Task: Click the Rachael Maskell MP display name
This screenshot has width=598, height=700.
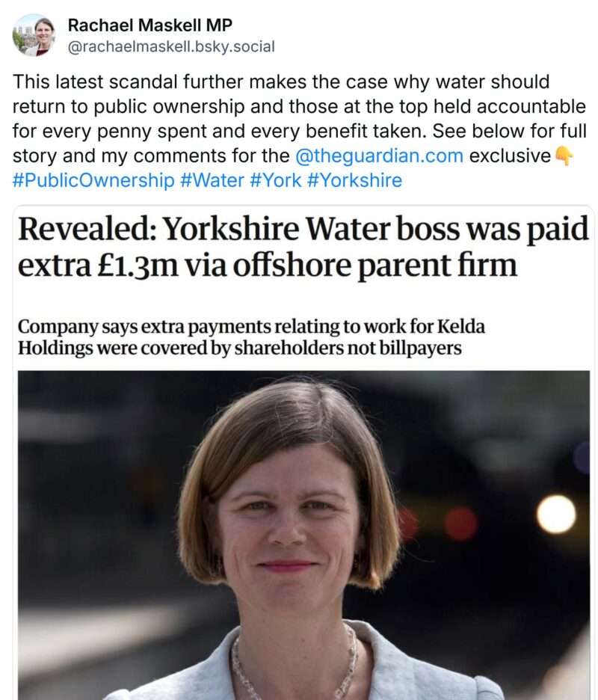Action: (149, 25)
